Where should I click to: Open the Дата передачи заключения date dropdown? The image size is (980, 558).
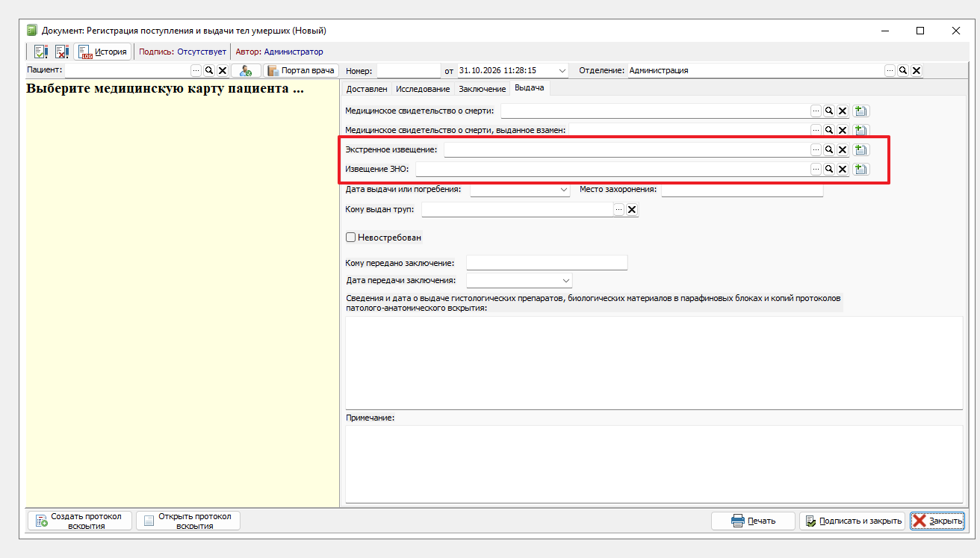tap(565, 281)
